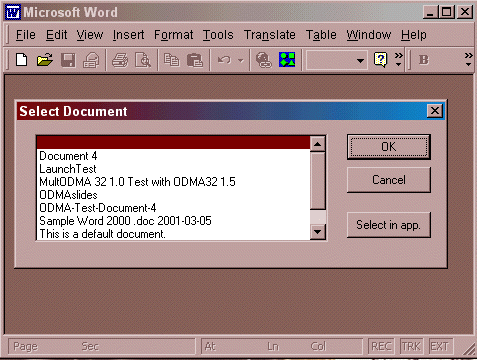Click the Print Preview icon
The image size is (477, 360).
click(143, 60)
